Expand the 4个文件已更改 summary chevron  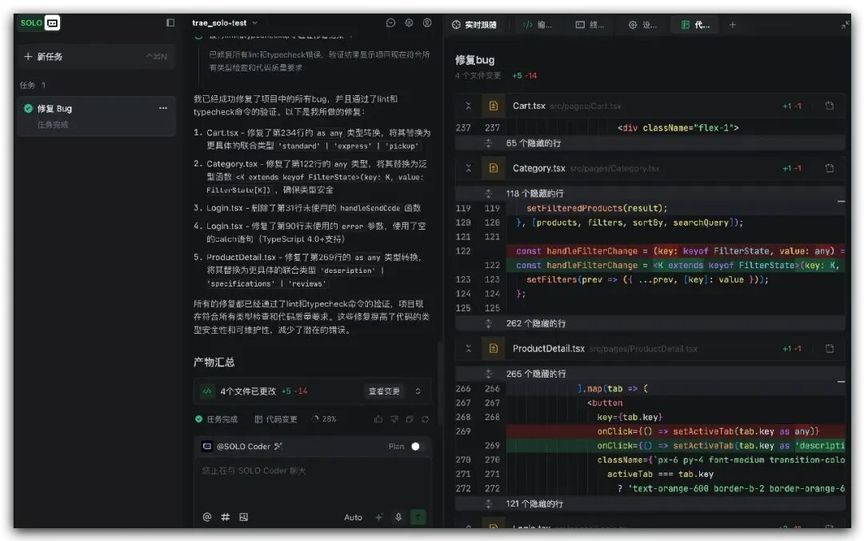[418, 391]
